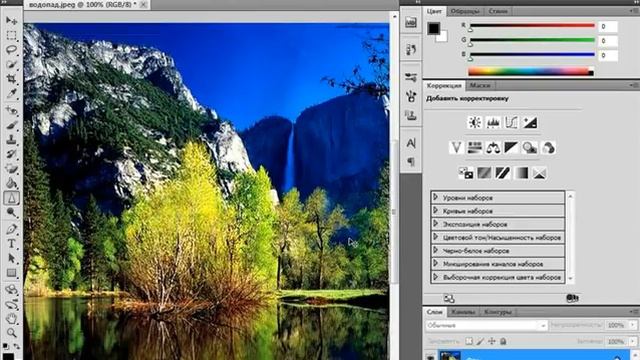
Task: Add a Levels adjustment
Action: pos(493,122)
